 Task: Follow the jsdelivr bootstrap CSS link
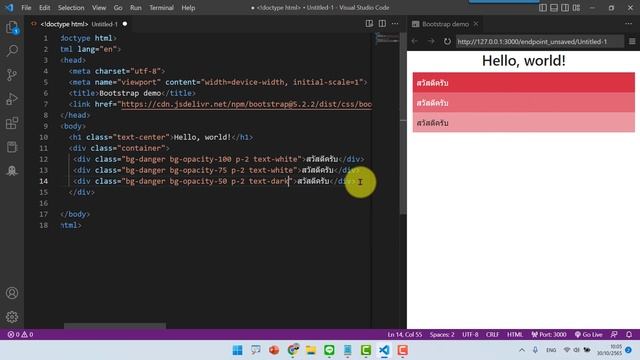click(246, 104)
